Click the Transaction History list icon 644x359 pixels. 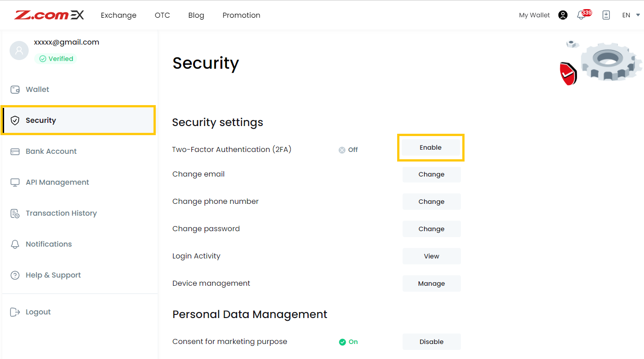[15, 213]
